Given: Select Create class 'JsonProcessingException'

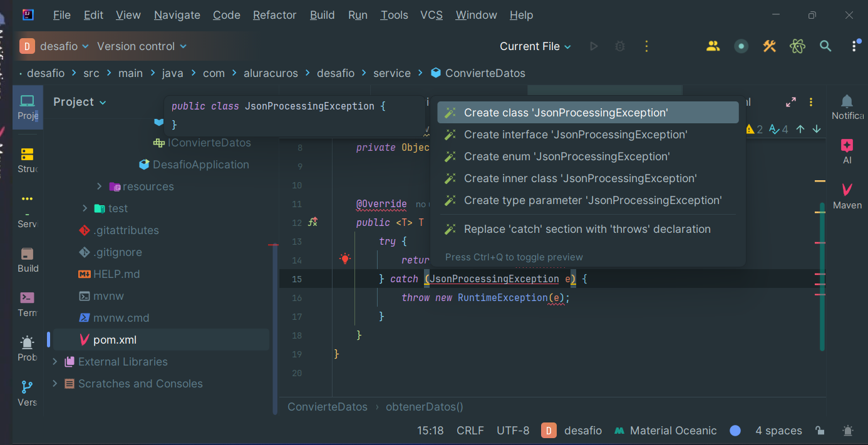Looking at the screenshot, I should (x=566, y=113).
